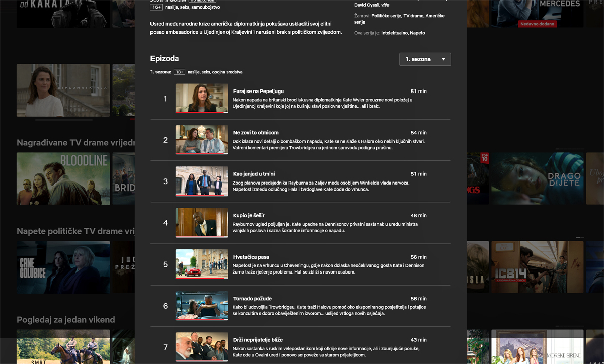Image resolution: width=604 pixels, height=364 pixels.
Task: Play episode 3 thumbnail 'Kao janjad u tmini'
Action: tap(201, 181)
